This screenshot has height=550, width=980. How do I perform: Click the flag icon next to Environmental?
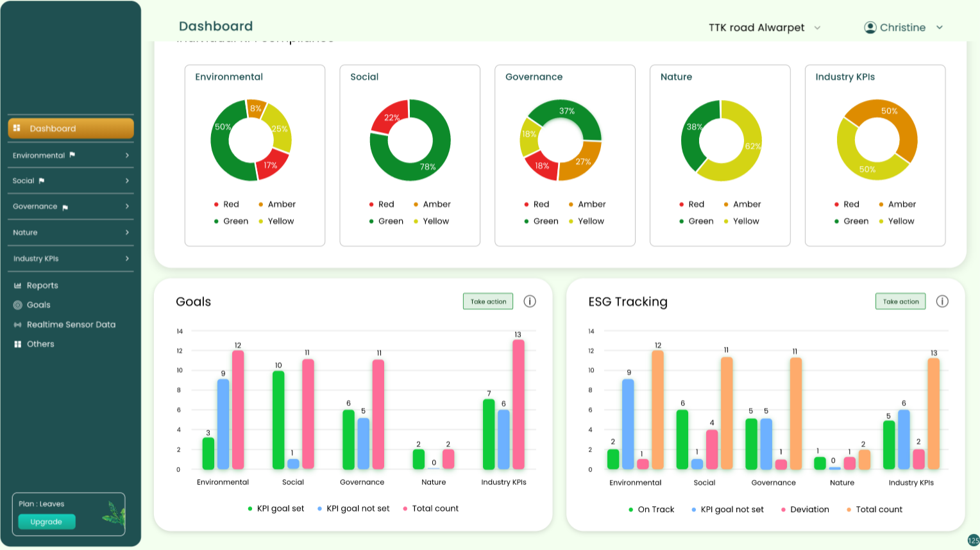tap(72, 155)
